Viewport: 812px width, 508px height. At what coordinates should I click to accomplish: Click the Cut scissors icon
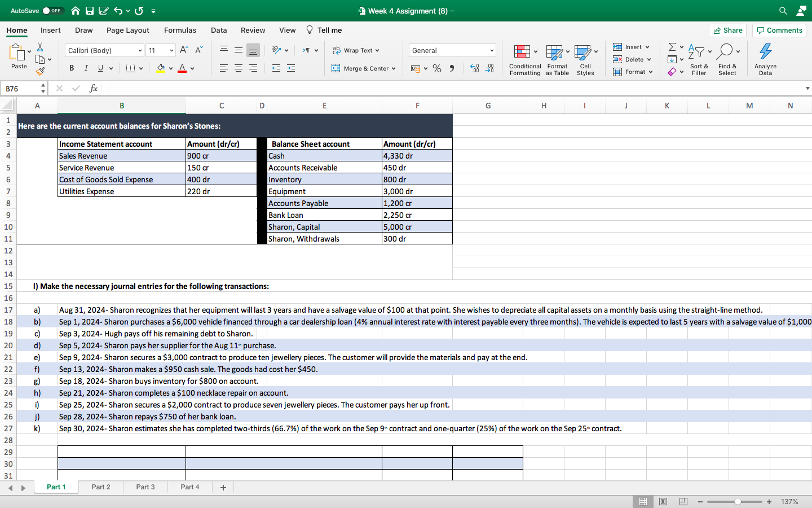40,47
